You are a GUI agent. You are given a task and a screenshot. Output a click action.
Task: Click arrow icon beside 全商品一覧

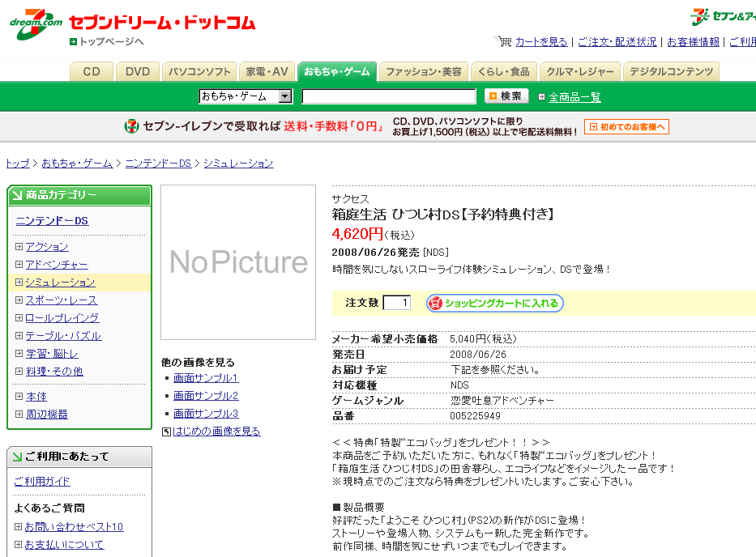click(541, 97)
